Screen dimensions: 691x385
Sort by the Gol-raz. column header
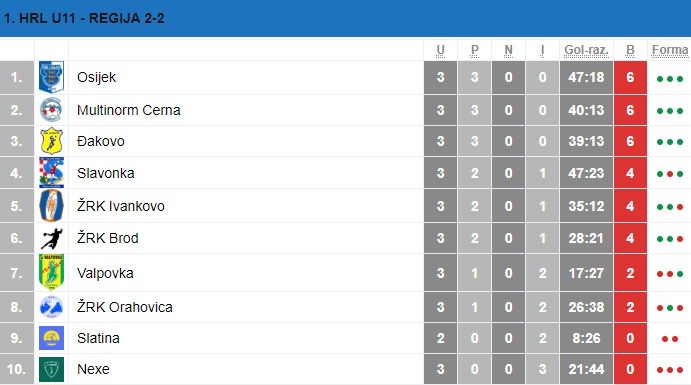point(586,50)
